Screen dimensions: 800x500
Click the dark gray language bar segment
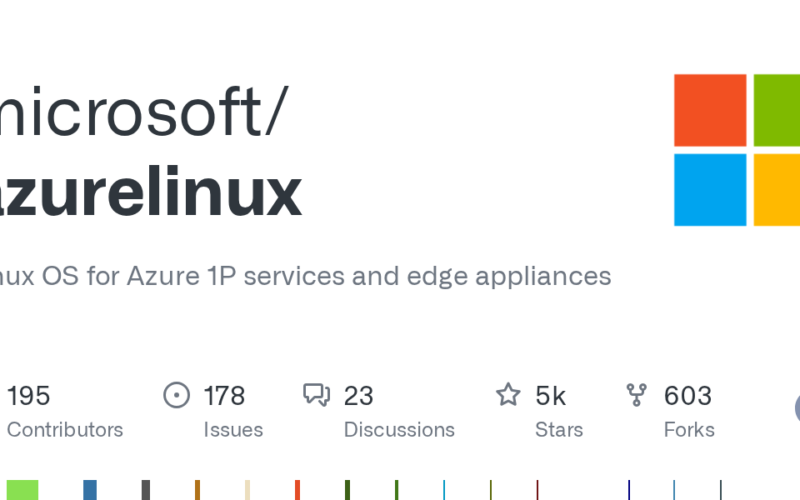pos(146,490)
